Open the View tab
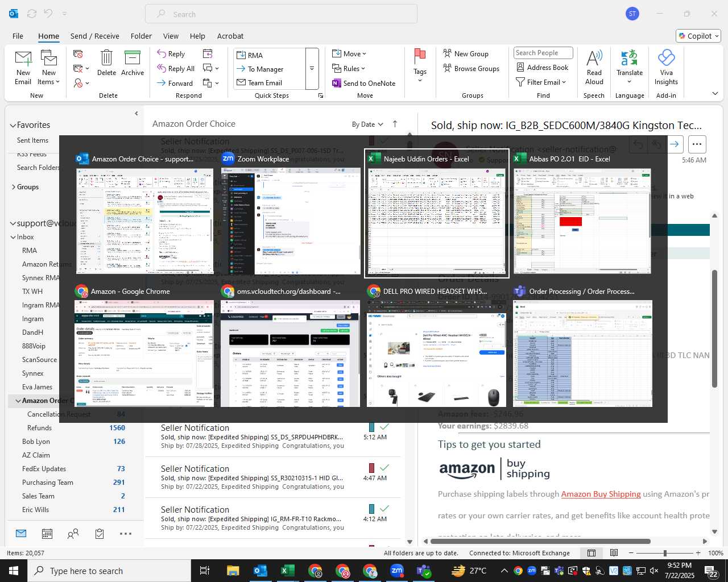The image size is (728, 582). tap(171, 36)
